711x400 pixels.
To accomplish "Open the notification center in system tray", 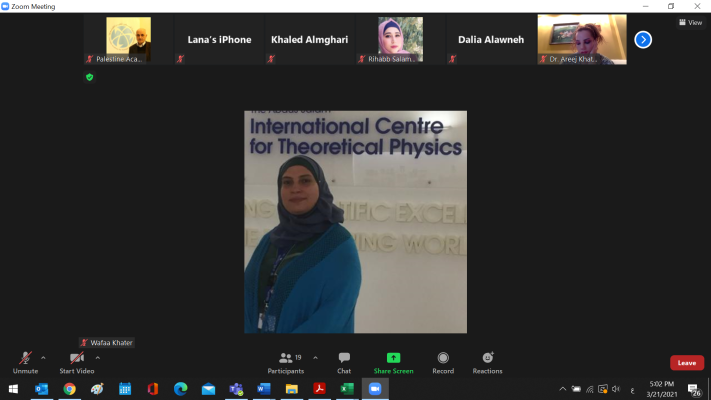I will (693, 388).
